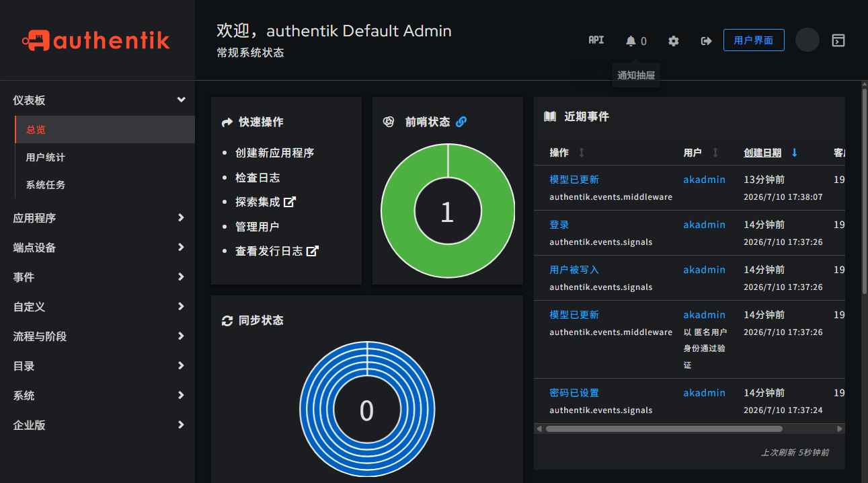Click the 用户界面 button
The height and width of the screenshot is (483, 868).
pyautogui.click(x=754, y=40)
